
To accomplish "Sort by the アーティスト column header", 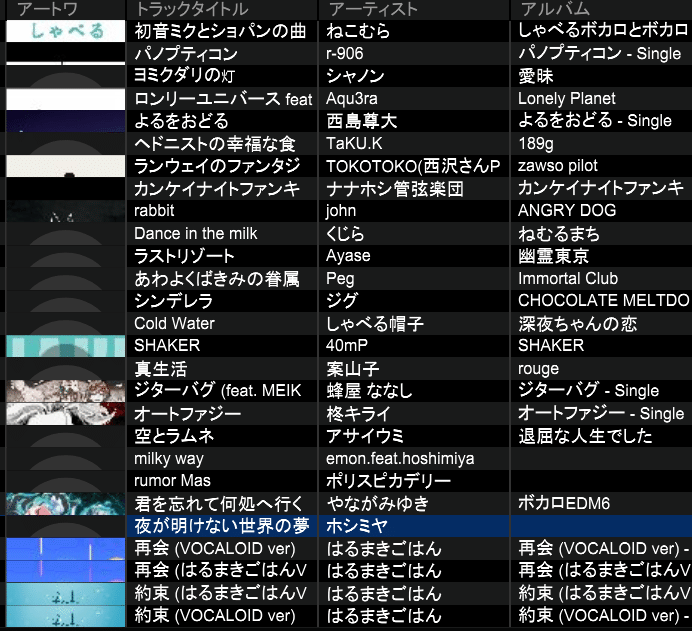I will pyautogui.click(x=372, y=9).
